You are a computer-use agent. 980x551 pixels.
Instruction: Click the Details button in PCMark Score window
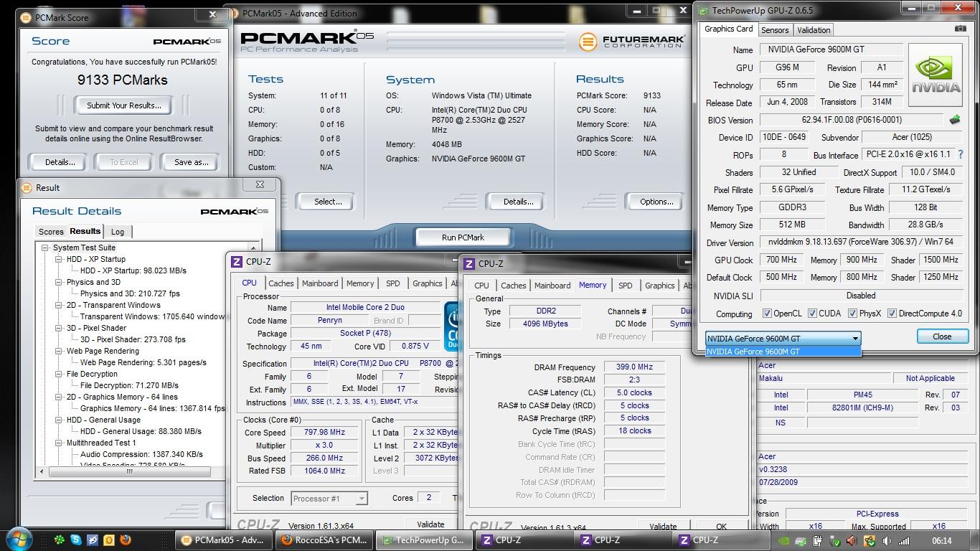coord(60,162)
